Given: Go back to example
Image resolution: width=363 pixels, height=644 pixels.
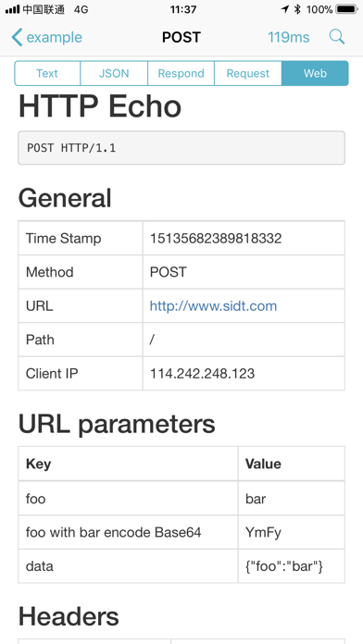Looking at the screenshot, I should tap(47, 37).
